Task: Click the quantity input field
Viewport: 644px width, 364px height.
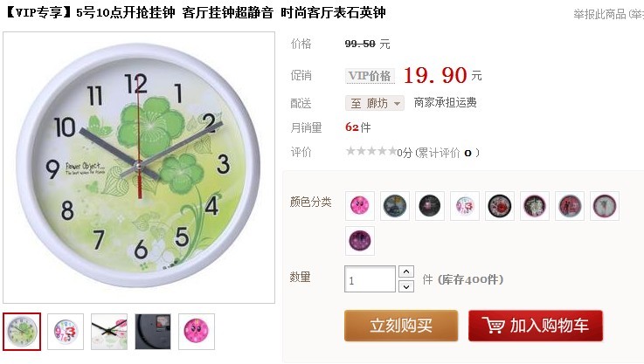Action: tap(370, 279)
